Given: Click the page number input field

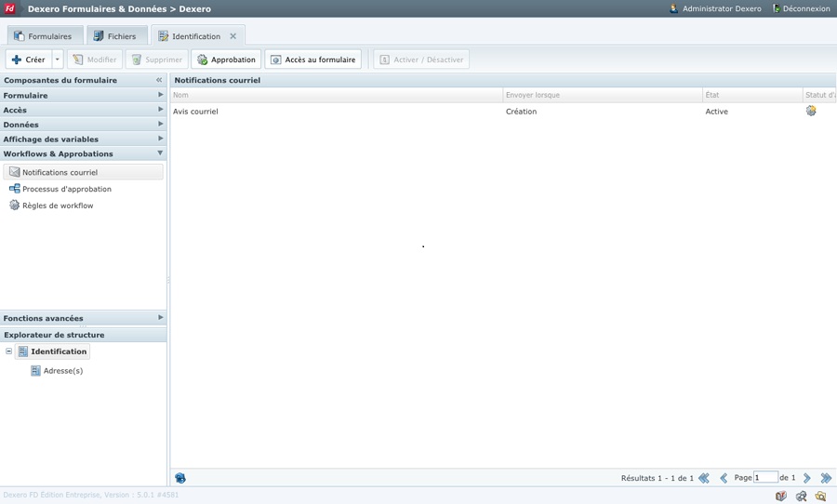Looking at the screenshot, I should (765, 478).
